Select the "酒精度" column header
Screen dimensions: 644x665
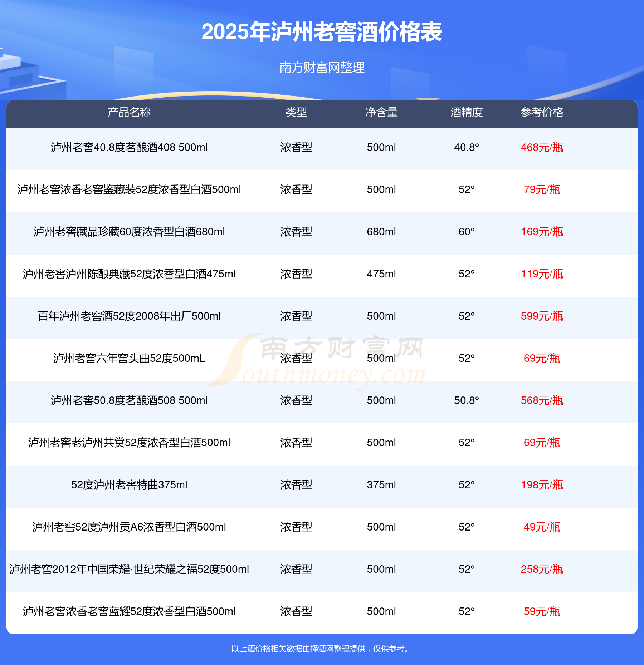tap(467, 112)
